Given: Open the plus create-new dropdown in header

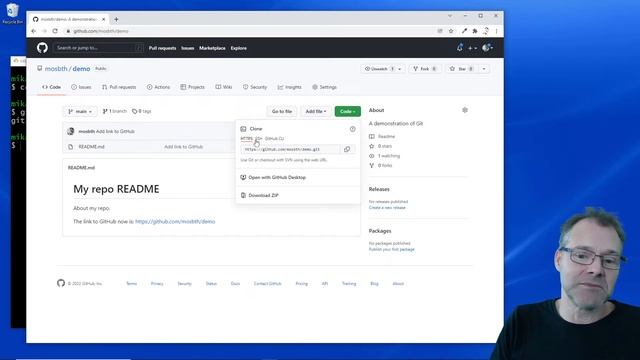Looking at the screenshot, I should click(x=472, y=48).
